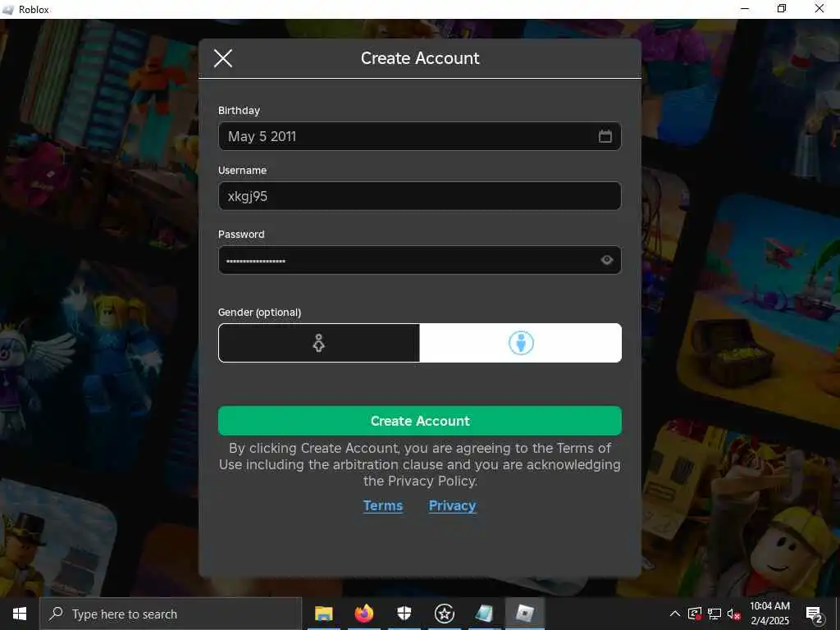Close the Roblox window
Viewport: 840px width, 630px height.
coord(819,8)
